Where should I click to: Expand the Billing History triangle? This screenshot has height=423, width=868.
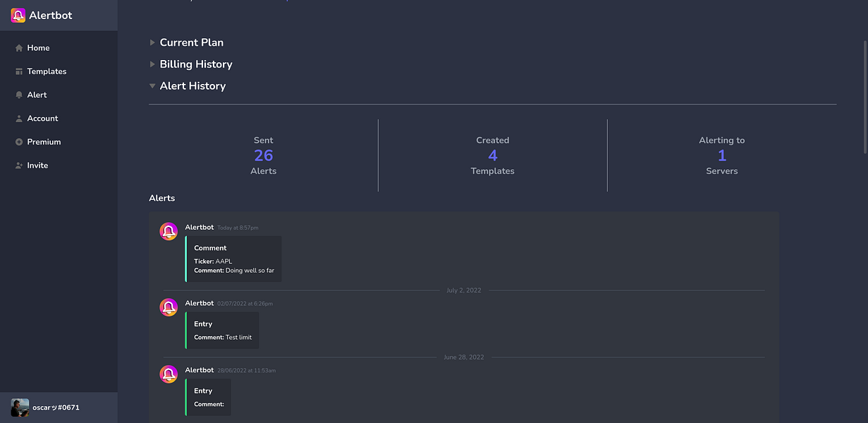coord(152,64)
